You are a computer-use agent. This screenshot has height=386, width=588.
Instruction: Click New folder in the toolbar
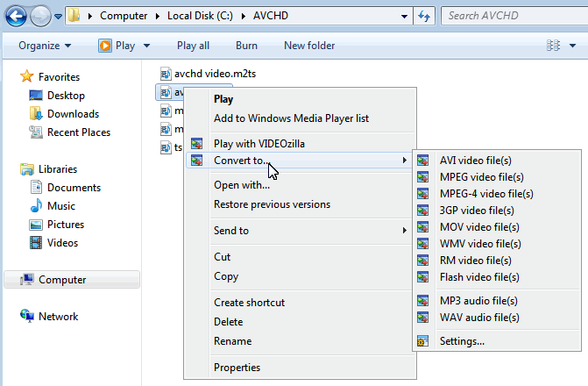309,46
